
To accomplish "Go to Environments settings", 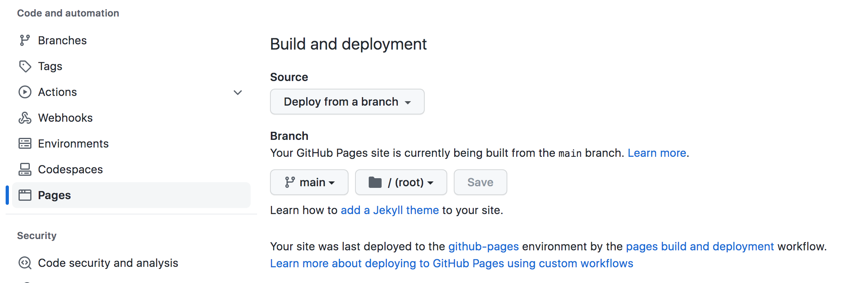I will (131, 144).
